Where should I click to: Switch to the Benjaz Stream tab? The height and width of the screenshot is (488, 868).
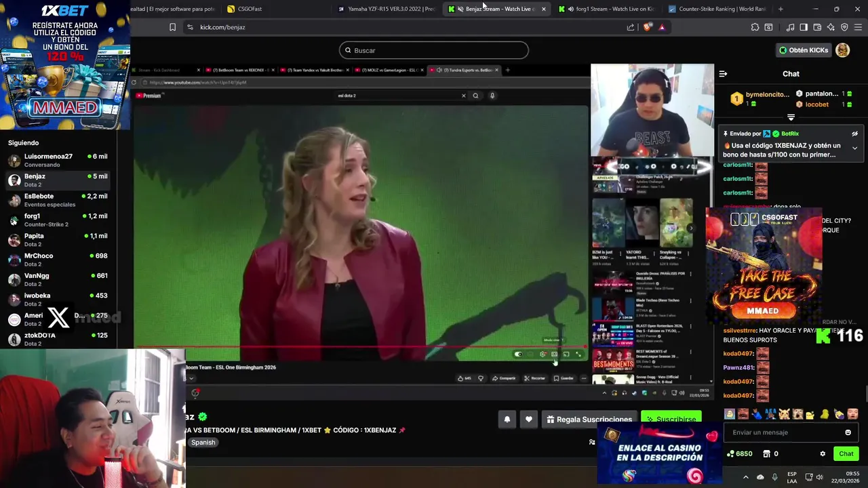coord(497,9)
